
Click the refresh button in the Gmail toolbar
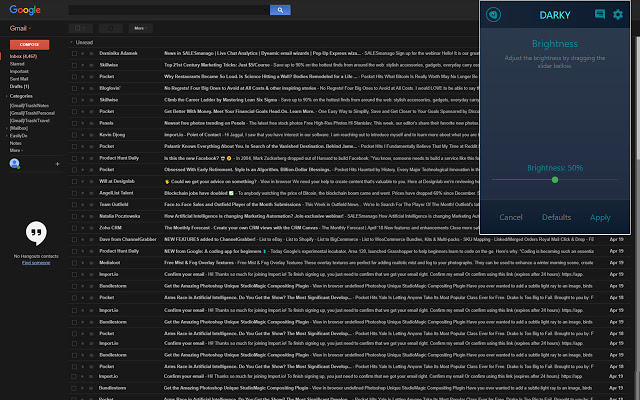(111, 28)
